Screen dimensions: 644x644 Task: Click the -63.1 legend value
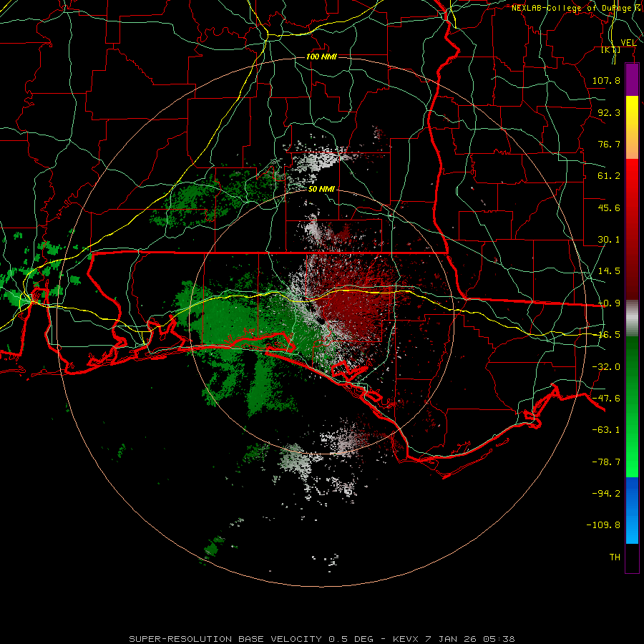click(606, 430)
